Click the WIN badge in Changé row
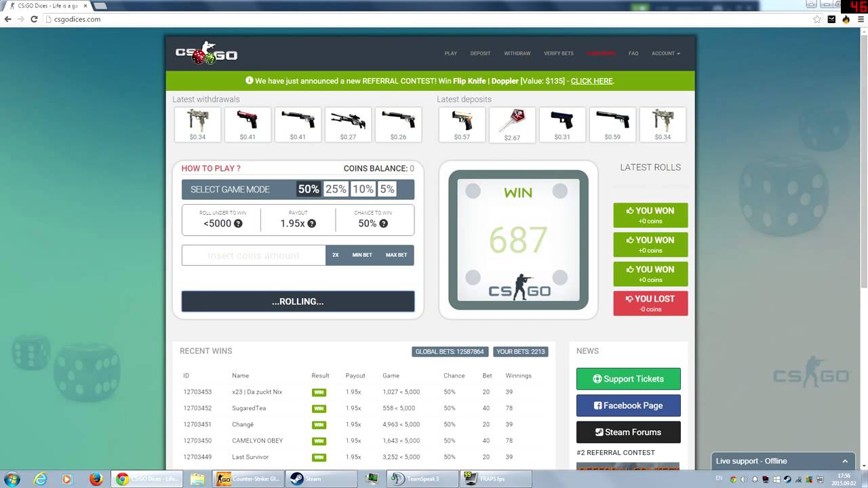This screenshot has height=488, width=868. (x=319, y=425)
